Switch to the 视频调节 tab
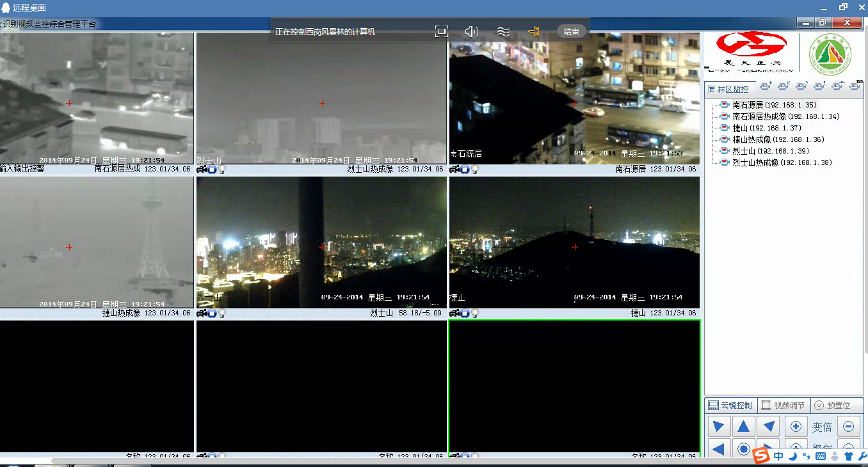Image resolution: width=868 pixels, height=467 pixels. click(x=784, y=406)
